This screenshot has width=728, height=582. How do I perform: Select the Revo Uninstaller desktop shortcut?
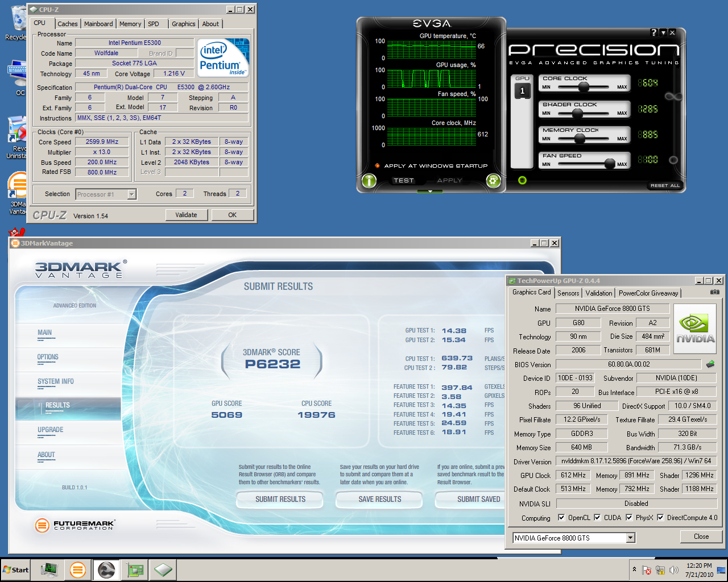point(17,138)
